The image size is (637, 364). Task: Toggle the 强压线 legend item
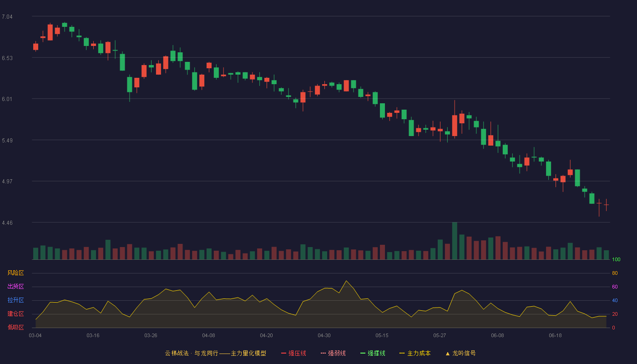[293, 353]
